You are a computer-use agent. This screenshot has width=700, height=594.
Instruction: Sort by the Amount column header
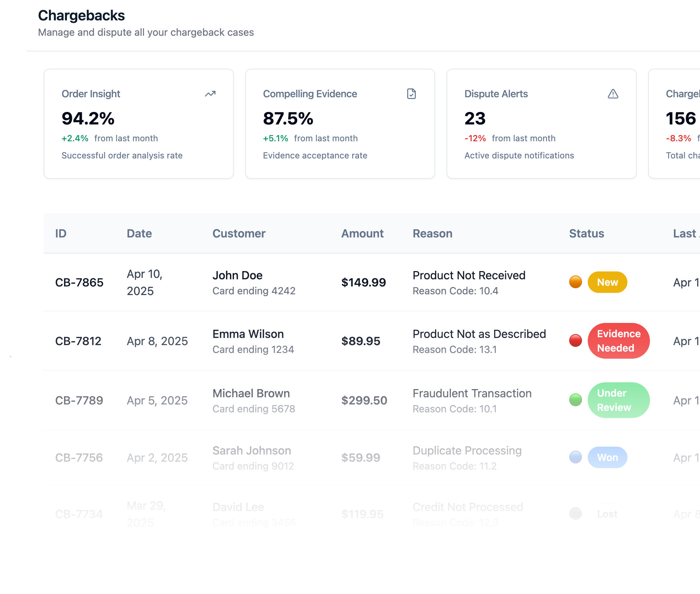(x=362, y=234)
